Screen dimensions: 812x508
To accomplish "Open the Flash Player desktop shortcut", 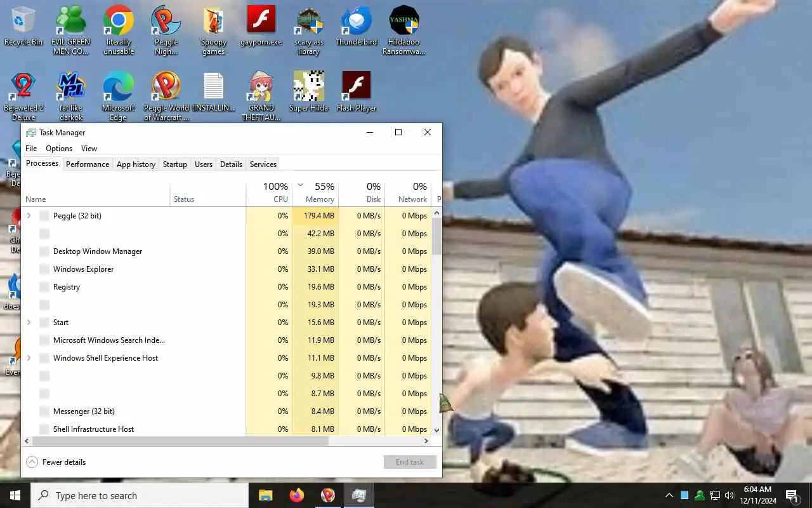I will click(357, 93).
